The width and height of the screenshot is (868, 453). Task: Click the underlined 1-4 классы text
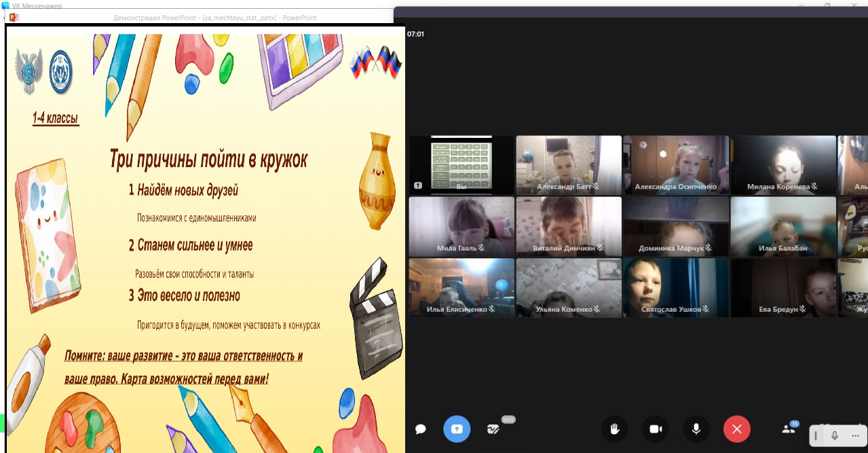tap(56, 119)
